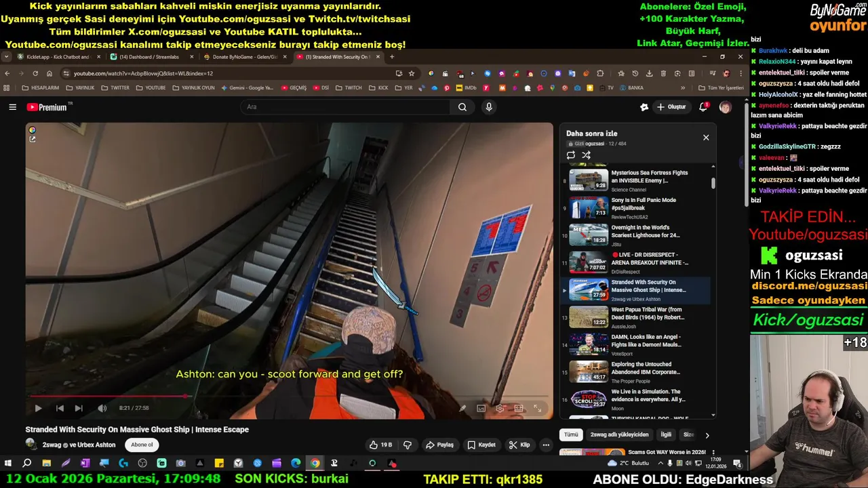
Task: Create a clip with the Klip button
Action: click(x=519, y=445)
